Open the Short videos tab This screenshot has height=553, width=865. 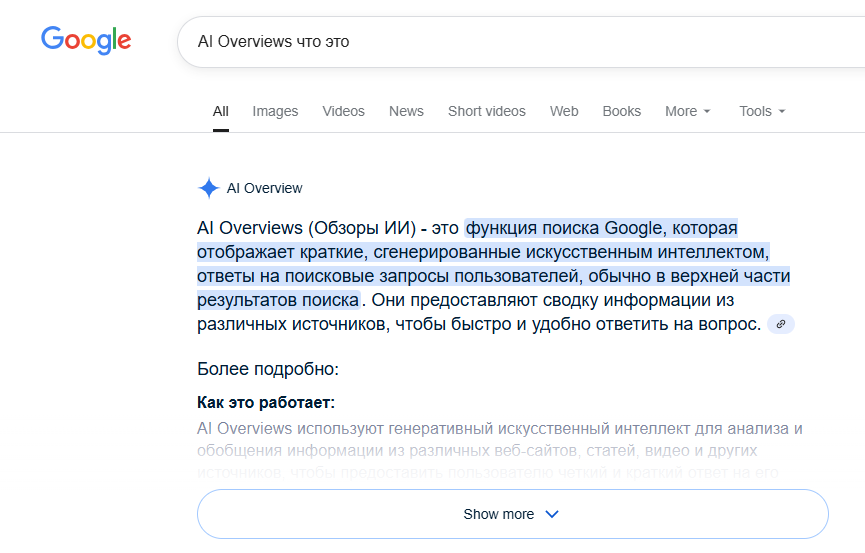(487, 111)
